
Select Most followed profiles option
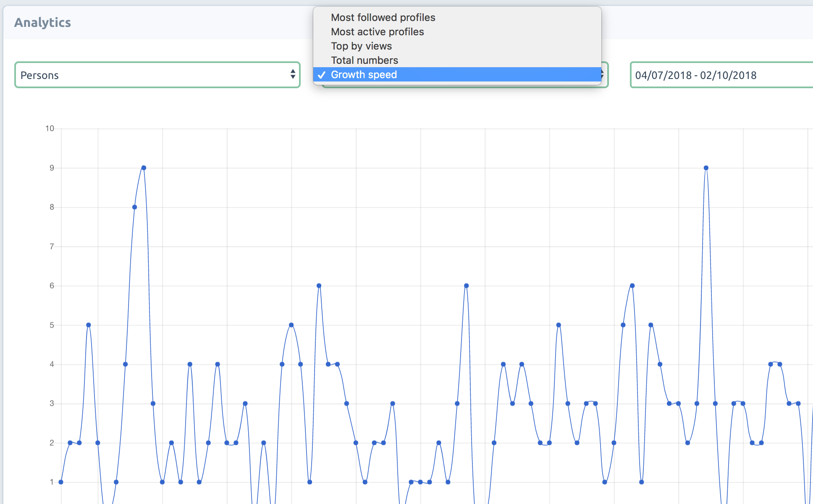pyautogui.click(x=383, y=18)
